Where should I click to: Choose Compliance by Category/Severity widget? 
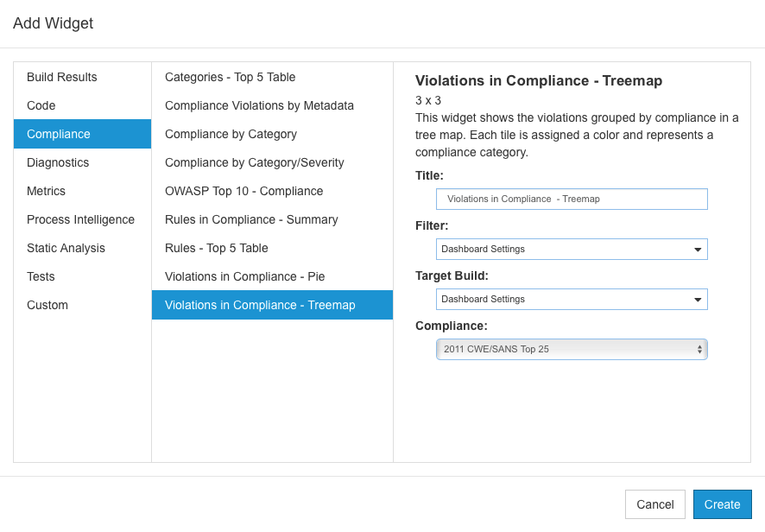click(272, 162)
